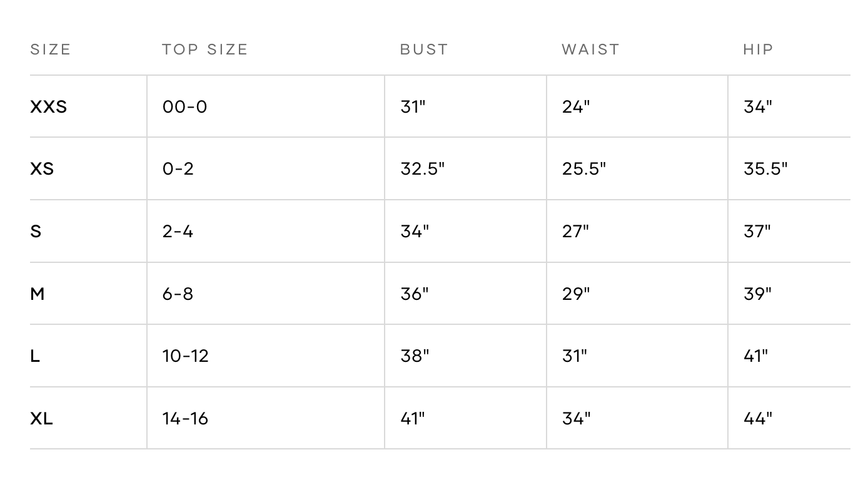
Task: Select the 6-8 top size cell
Action: pyautogui.click(x=178, y=294)
